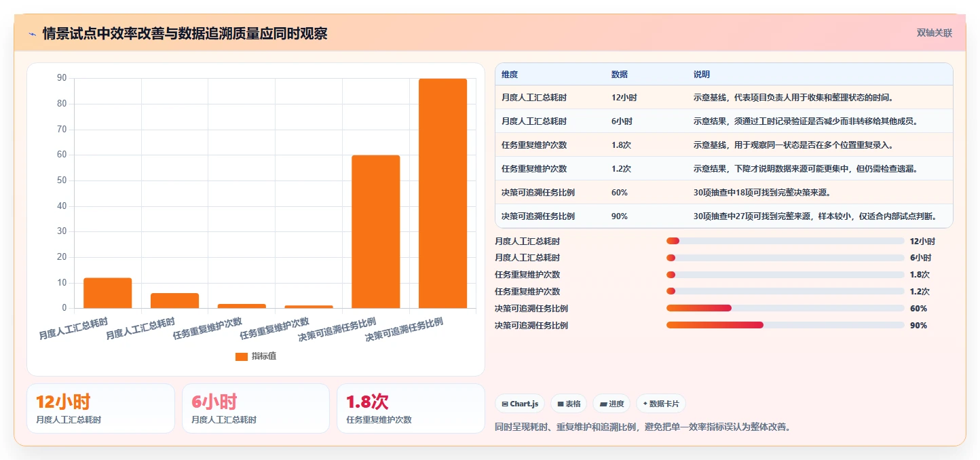Select the 进度 chip
Screen dimensions: 980x460
click(x=611, y=404)
